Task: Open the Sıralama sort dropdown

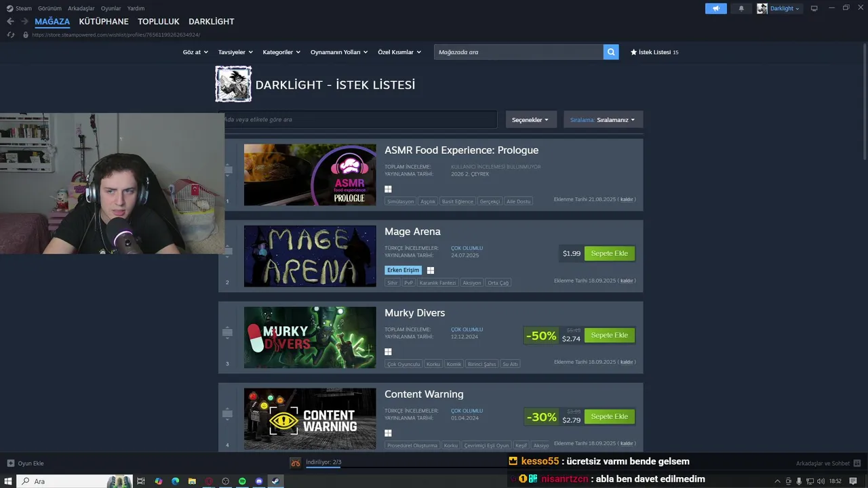Action: click(603, 119)
